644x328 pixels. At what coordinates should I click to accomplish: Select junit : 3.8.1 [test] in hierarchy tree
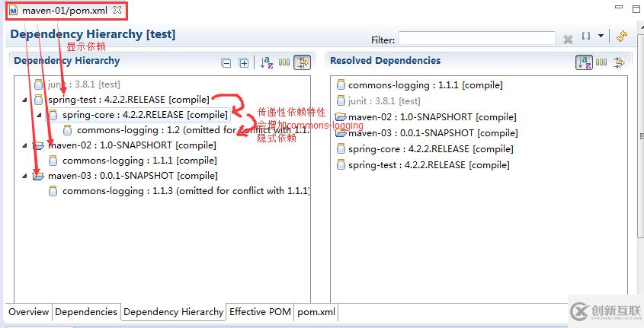coord(84,84)
